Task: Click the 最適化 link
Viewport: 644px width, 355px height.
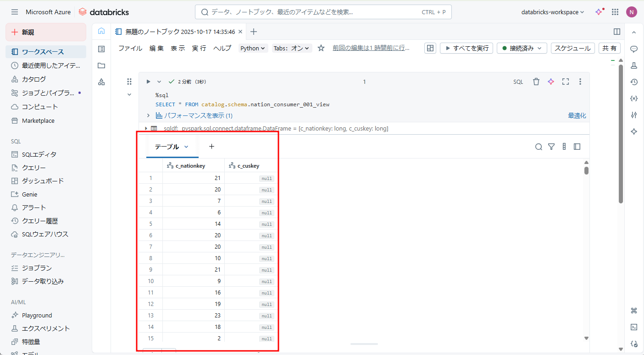Action: [577, 115]
